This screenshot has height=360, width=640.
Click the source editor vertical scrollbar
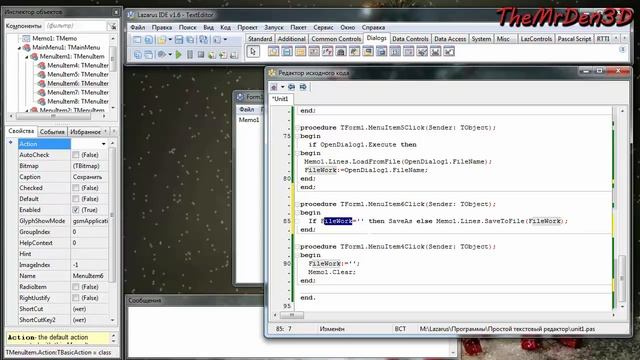tap(622, 208)
